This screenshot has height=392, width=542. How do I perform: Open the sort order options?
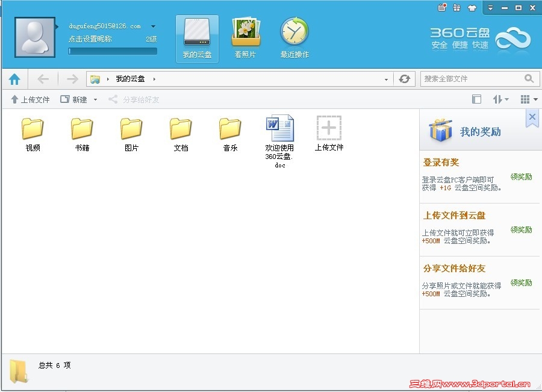[500, 99]
